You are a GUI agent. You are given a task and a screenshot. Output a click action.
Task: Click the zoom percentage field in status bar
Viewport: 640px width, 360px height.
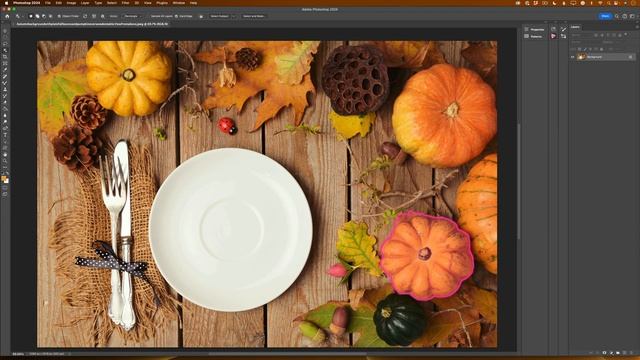coord(18,354)
